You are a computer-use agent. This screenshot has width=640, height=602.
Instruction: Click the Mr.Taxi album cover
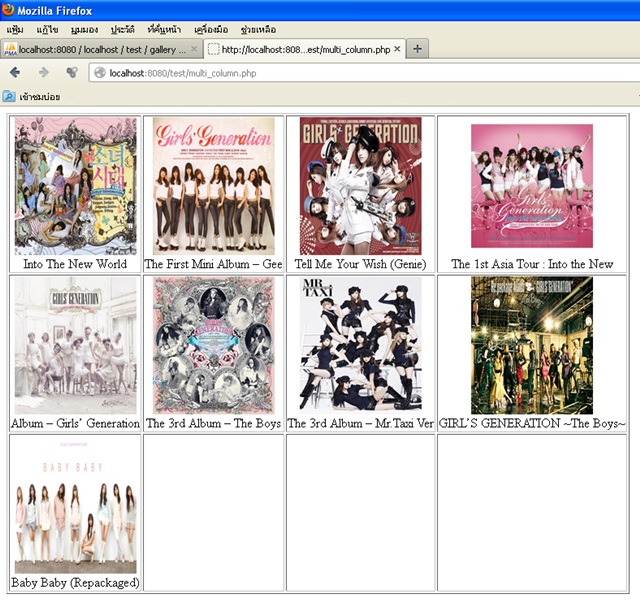pyautogui.click(x=360, y=345)
